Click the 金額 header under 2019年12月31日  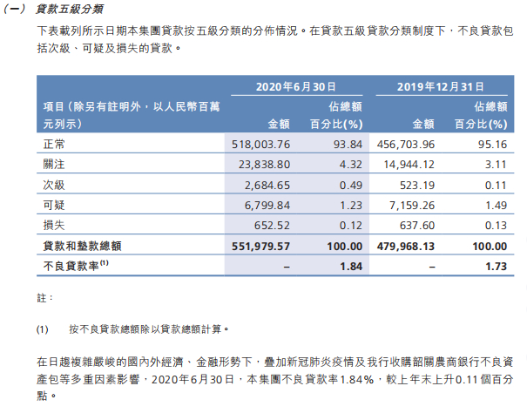[423, 124]
